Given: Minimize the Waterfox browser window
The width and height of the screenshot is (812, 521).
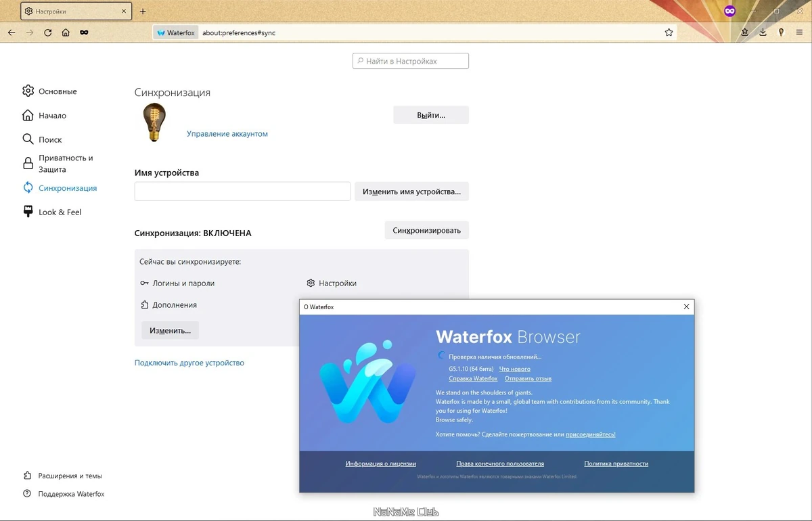Looking at the screenshot, I should (754, 12).
